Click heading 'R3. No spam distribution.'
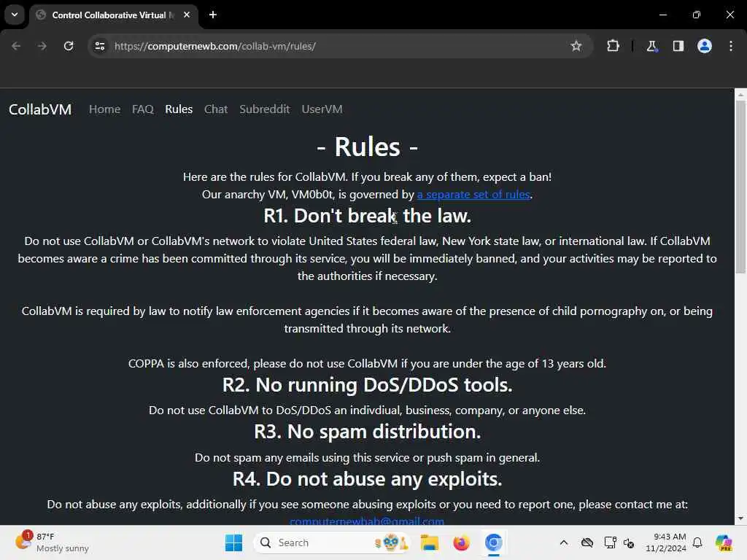This screenshot has width=747, height=560. pyautogui.click(x=368, y=432)
